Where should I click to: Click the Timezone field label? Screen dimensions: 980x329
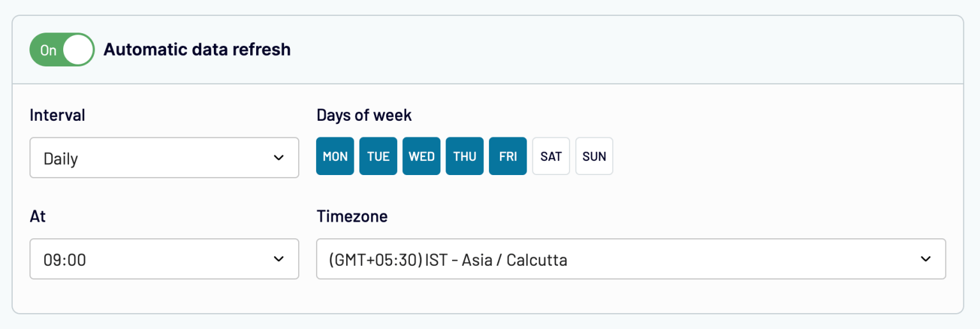tap(352, 217)
